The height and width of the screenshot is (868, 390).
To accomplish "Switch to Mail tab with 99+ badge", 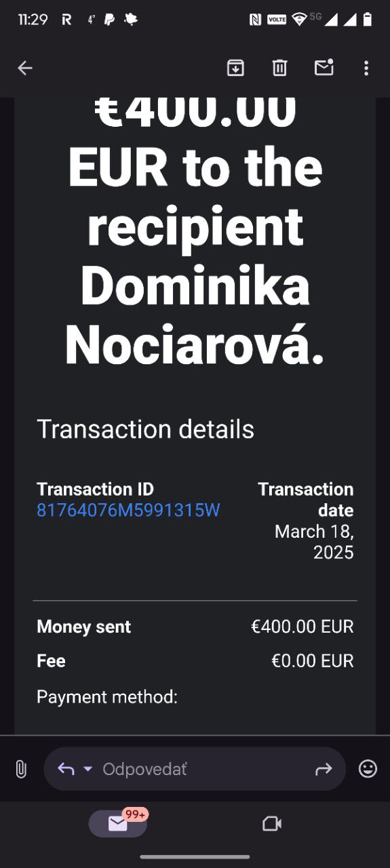I will [118, 823].
